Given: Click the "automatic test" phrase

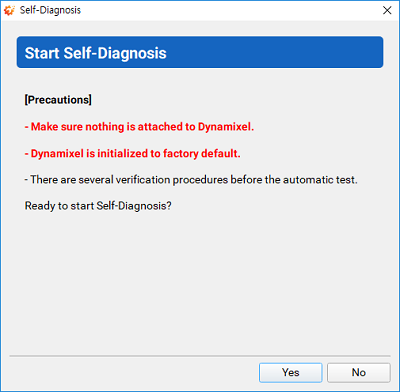Looking at the screenshot, I should [x=320, y=180].
